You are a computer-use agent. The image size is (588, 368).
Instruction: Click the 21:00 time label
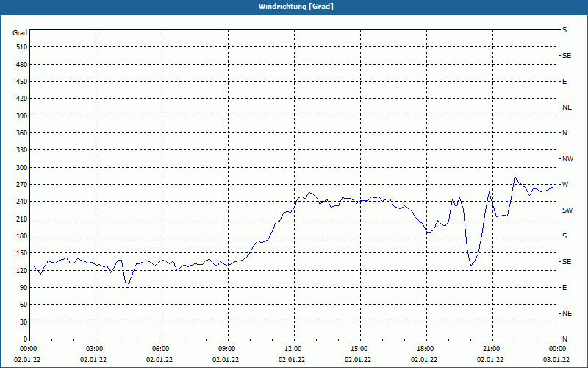[x=492, y=349]
